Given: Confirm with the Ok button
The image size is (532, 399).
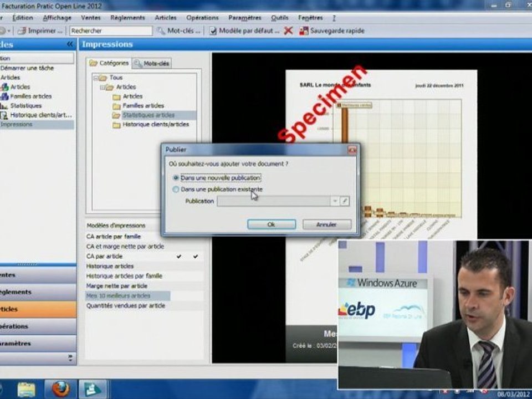Looking at the screenshot, I should coord(272,224).
